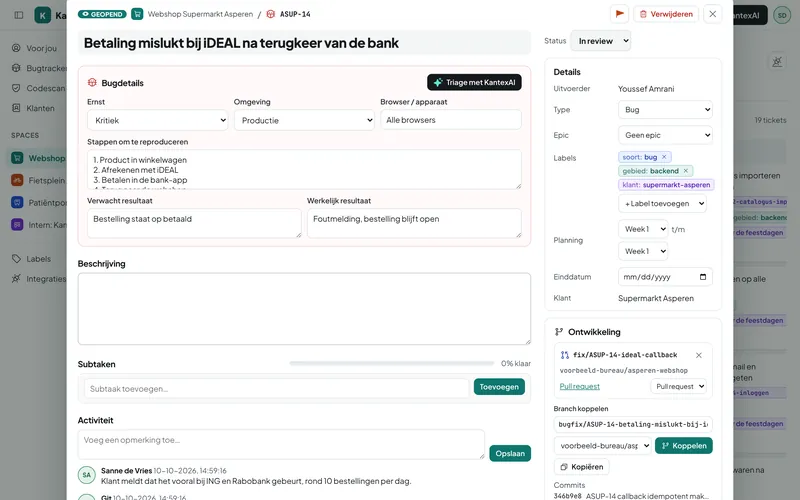Open the voorbeeld-bureau repository dropdown

(x=603, y=445)
